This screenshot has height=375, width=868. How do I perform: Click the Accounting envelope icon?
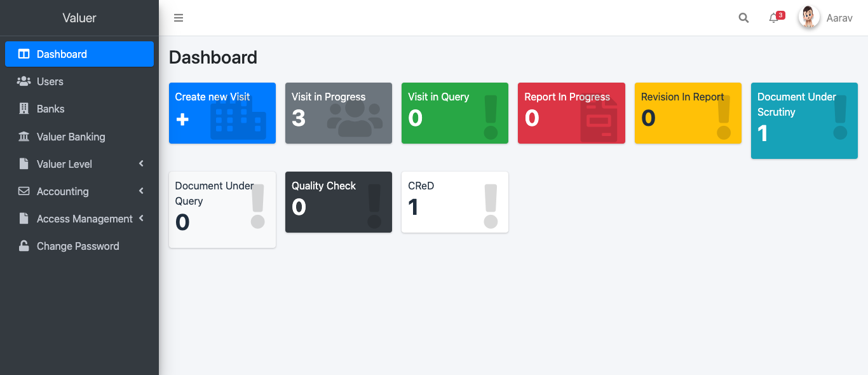(24, 191)
